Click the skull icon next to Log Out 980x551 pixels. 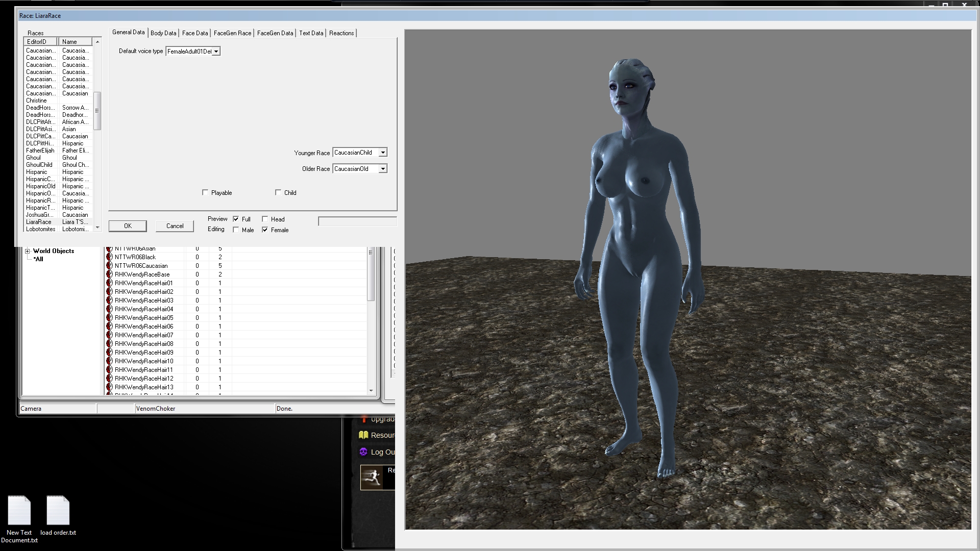[363, 452]
